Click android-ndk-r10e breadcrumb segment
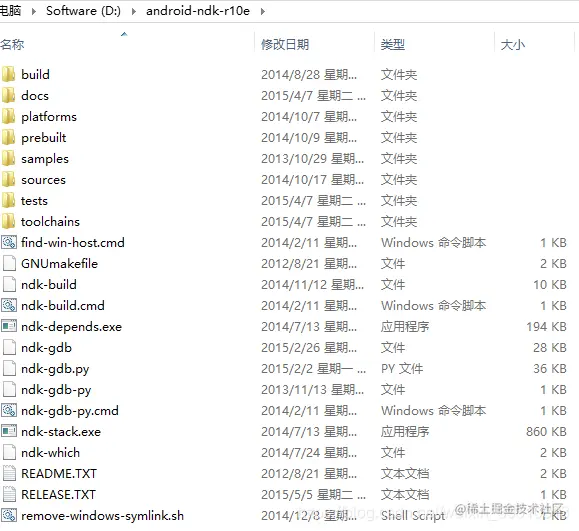 [198, 11]
